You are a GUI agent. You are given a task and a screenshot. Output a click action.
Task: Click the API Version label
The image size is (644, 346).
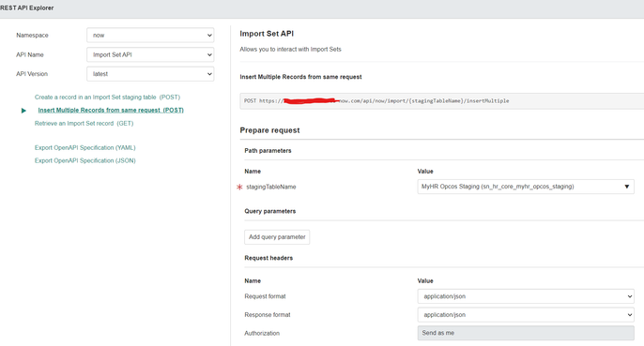[32, 74]
